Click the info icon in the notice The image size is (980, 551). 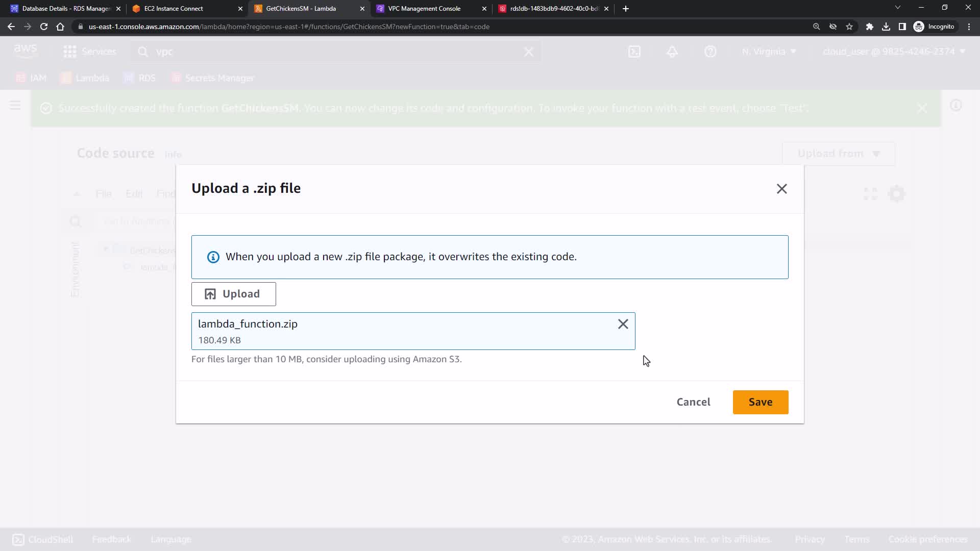(x=213, y=257)
